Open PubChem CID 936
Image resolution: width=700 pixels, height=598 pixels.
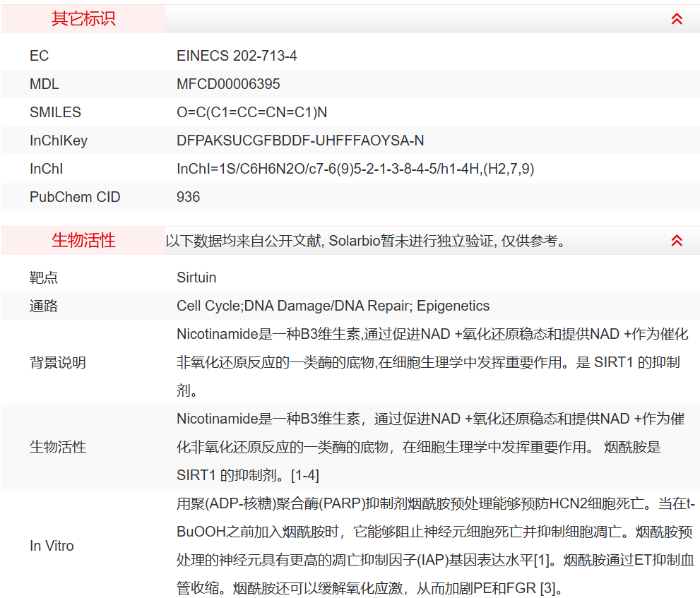coord(189,197)
